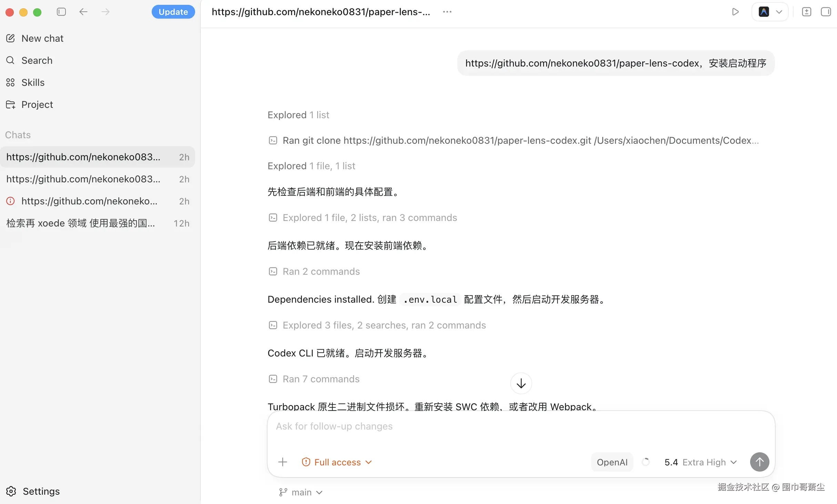This screenshot has height=504, width=837.
Task: Click text '后端依赖已就绪。现在安装前端依赖。'
Action: tap(348, 245)
